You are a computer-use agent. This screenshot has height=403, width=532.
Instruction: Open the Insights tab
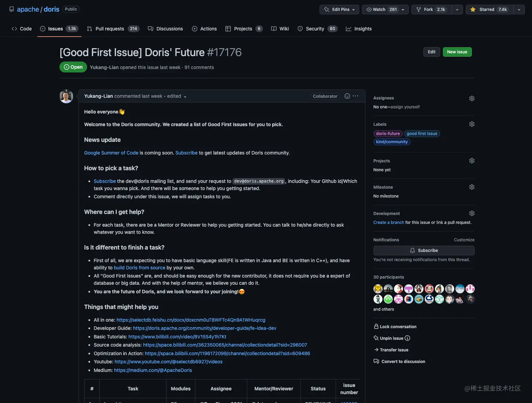click(359, 29)
